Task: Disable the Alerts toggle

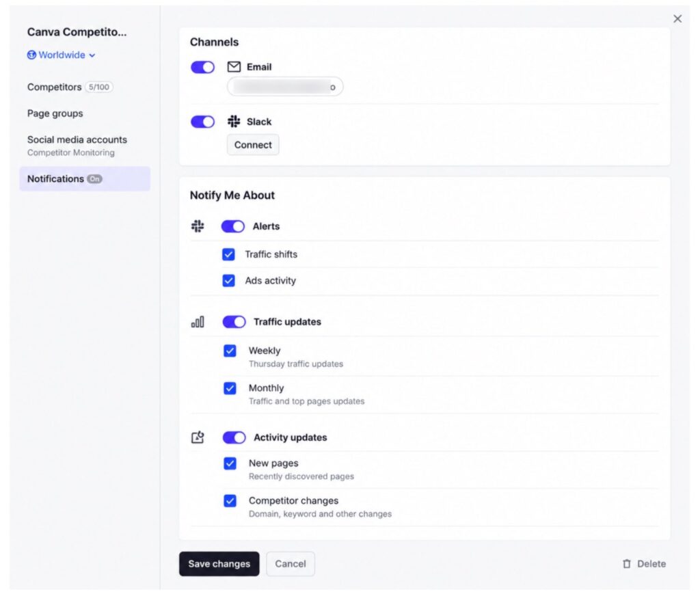Action: 233,226
